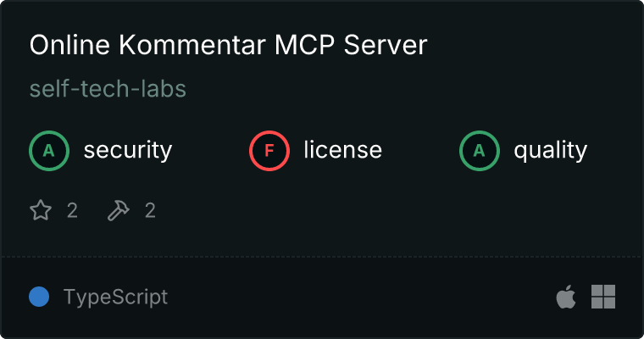
Task: Click the Apple macOS platform icon
Action: 566,297
